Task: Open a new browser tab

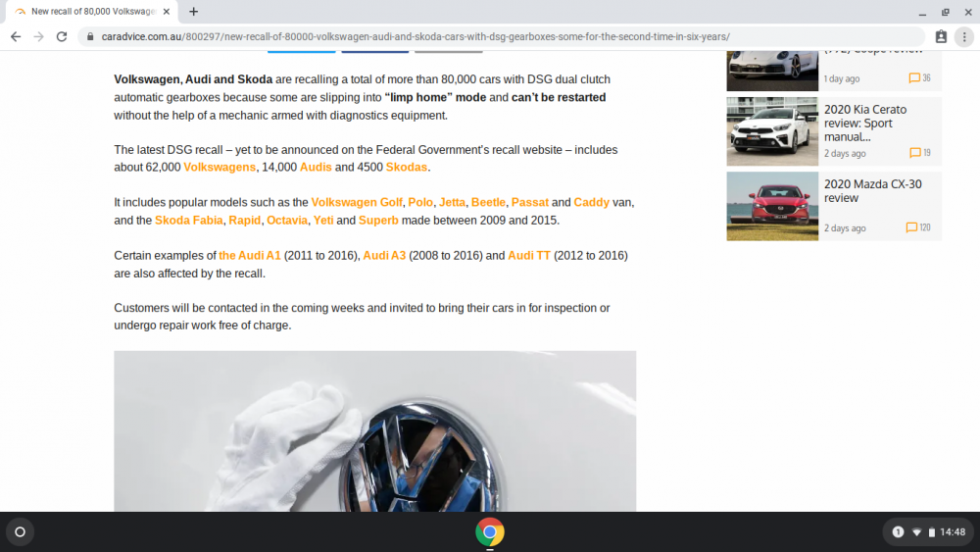Action: tap(194, 11)
